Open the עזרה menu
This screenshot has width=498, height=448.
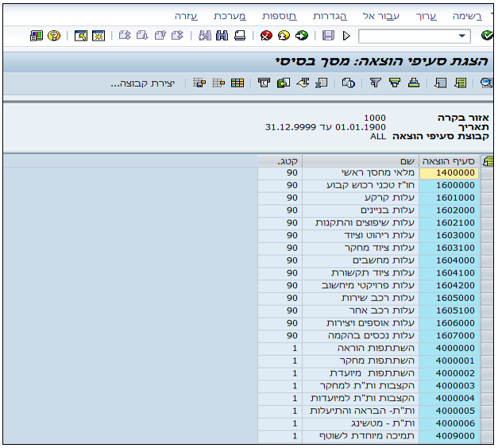(x=186, y=16)
